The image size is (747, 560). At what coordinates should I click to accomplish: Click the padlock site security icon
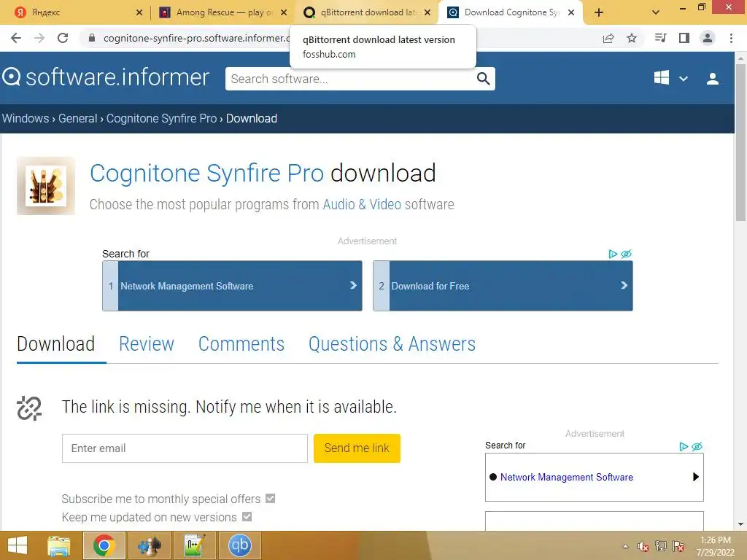click(92, 38)
